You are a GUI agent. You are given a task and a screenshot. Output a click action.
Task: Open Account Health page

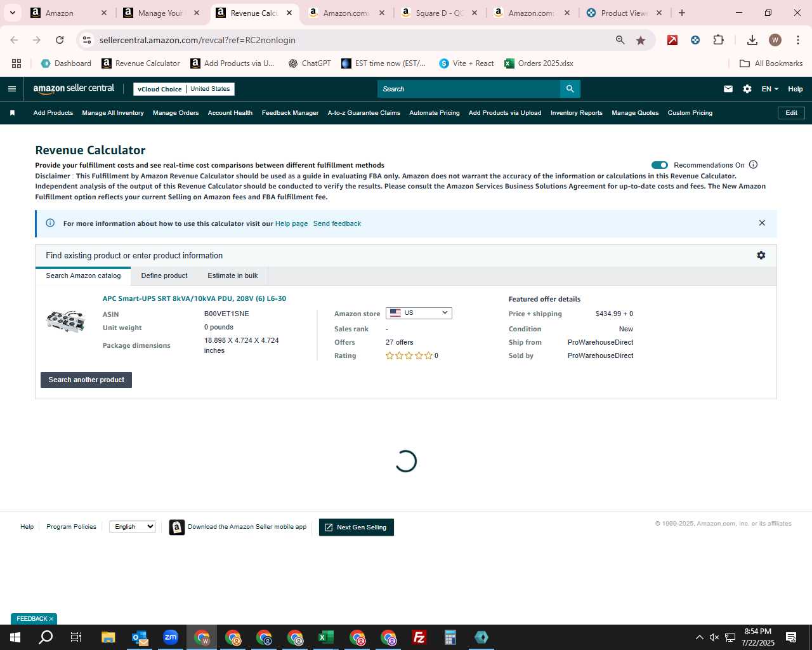230,113
